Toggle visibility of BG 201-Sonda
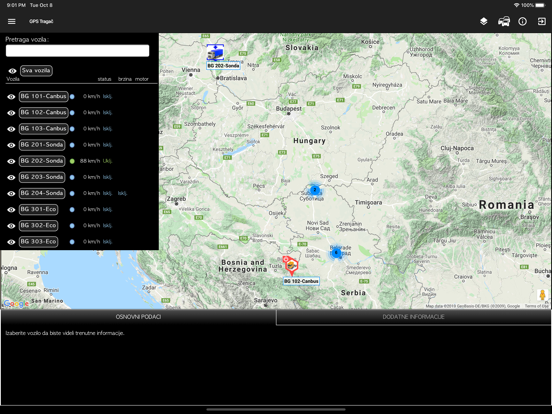Viewport: 552px width, 414px height. 11,145
